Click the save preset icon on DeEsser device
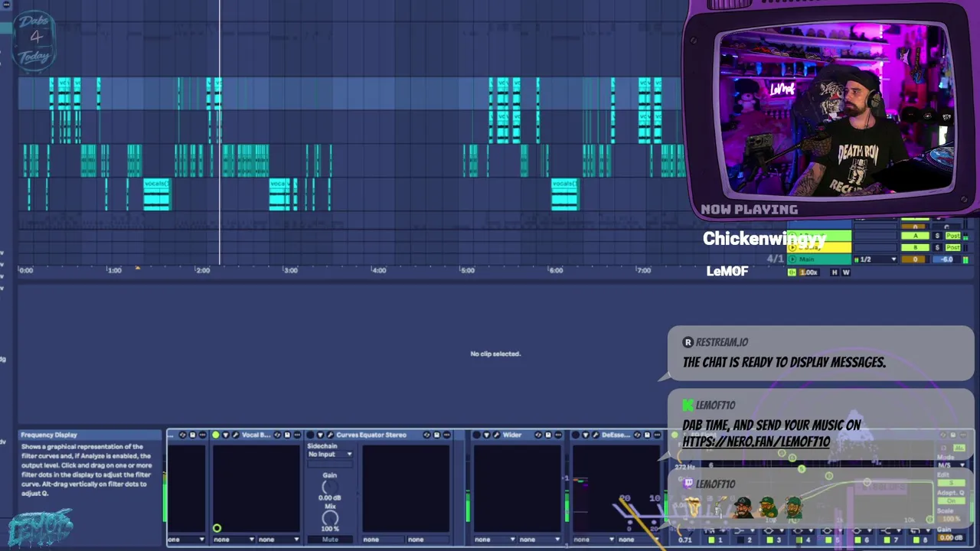This screenshot has height=551, width=980. tap(647, 435)
